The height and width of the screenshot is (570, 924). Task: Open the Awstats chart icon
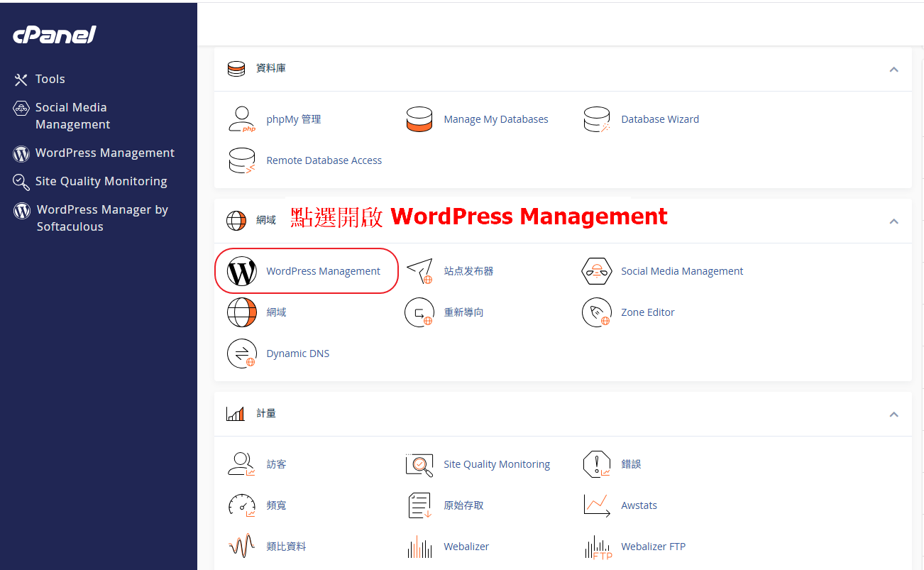click(596, 505)
